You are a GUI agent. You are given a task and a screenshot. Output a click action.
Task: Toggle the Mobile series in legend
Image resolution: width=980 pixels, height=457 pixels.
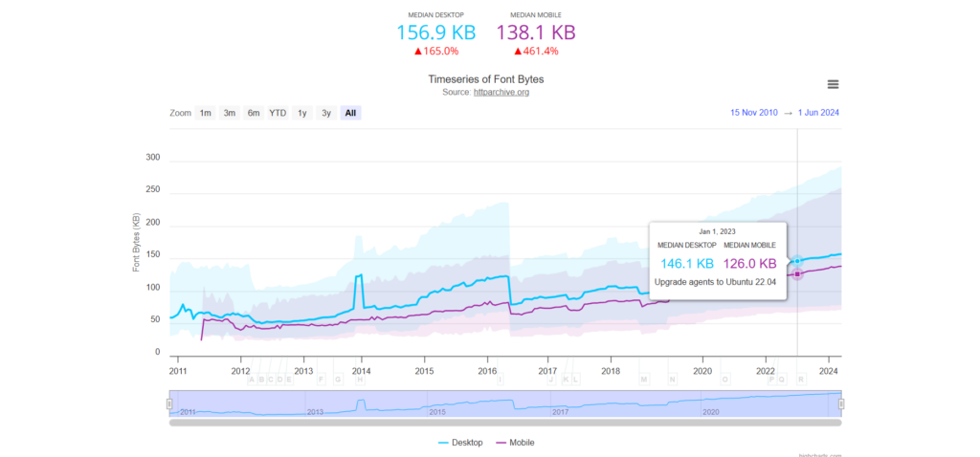pyautogui.click(x=516, y=443)
